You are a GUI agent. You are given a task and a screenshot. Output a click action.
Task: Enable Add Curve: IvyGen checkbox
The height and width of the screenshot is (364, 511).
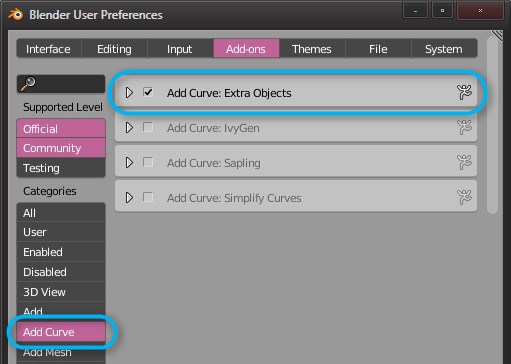148,127
